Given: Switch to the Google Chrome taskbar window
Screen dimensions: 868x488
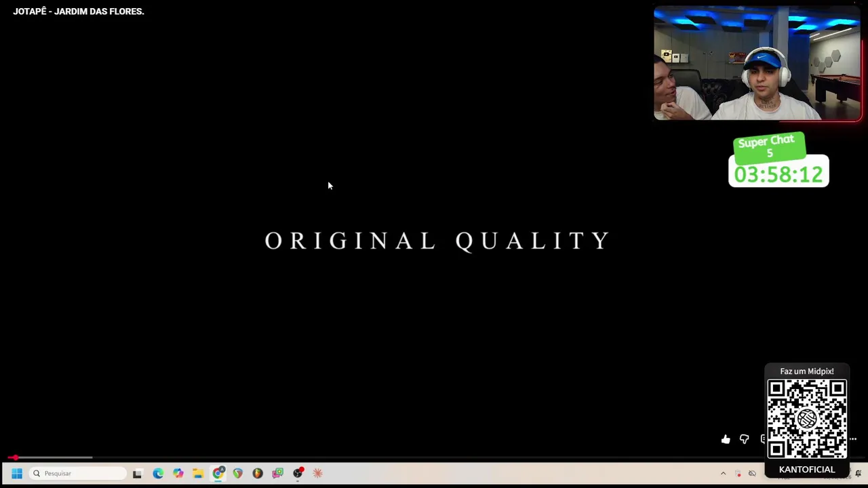Looking at the screenshot, I should tap(218, 473).
